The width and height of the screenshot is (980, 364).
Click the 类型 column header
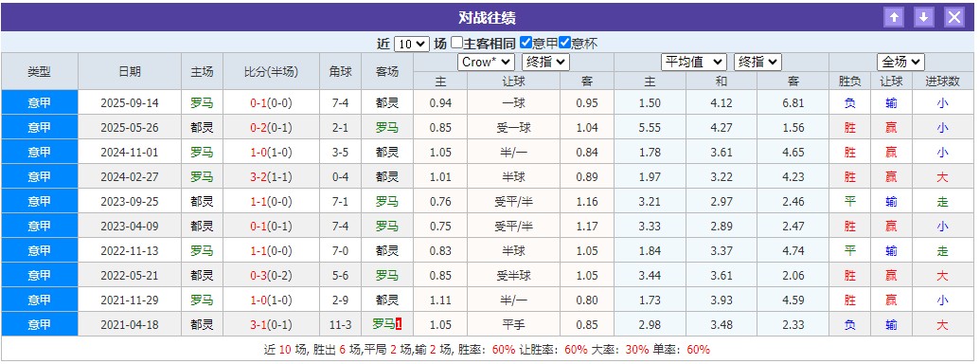tap(40, 71)
